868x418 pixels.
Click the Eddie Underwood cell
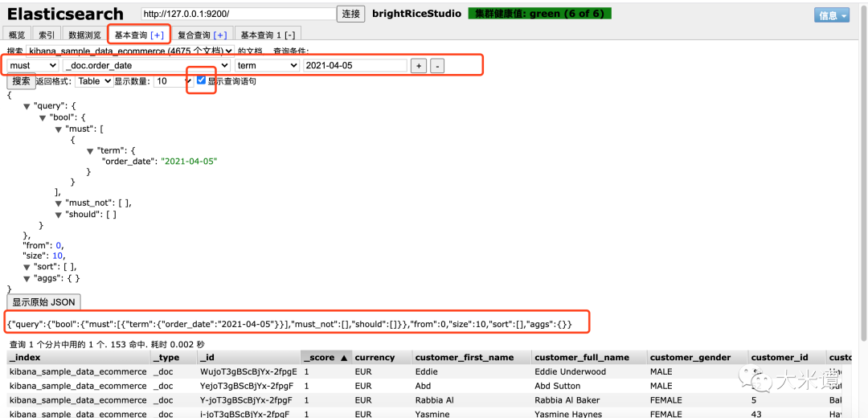click(590, 371)
